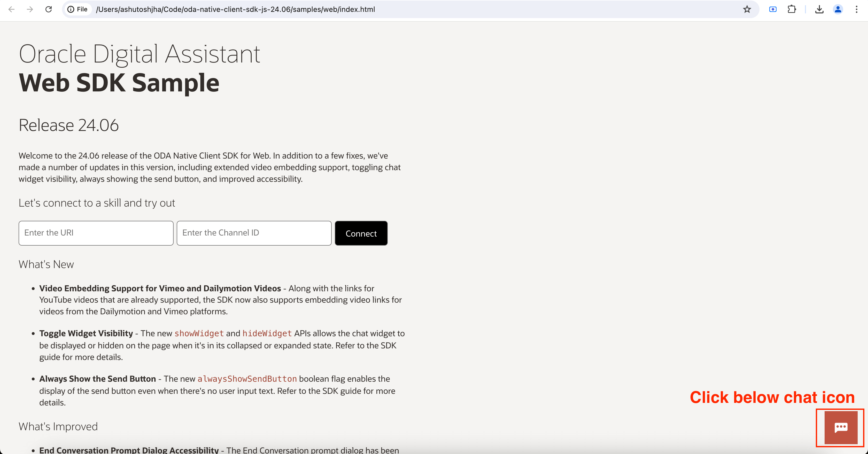Viewport: 868px width, 454px height.
Task: Click 'Toggle Widget Visibility' bold text
Action: 86,333
